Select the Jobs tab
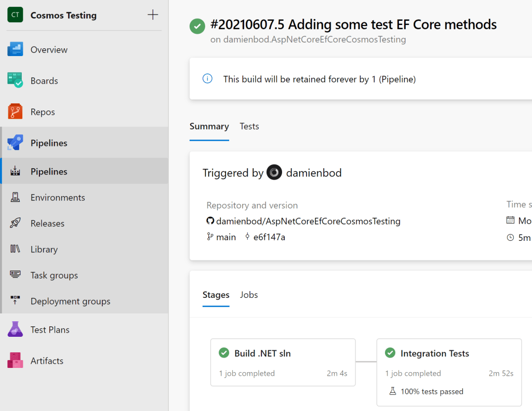Viewport: 532px width, 411px height. 249,295
